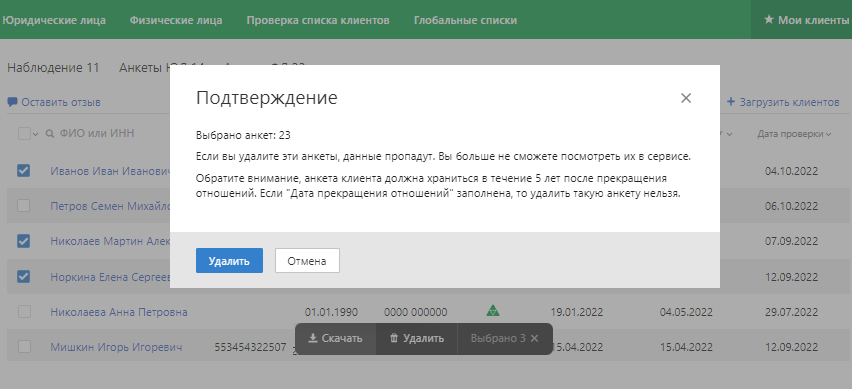Open client Николаев Мартин
The width and height of the screenshot is (852, 389).
110,241
